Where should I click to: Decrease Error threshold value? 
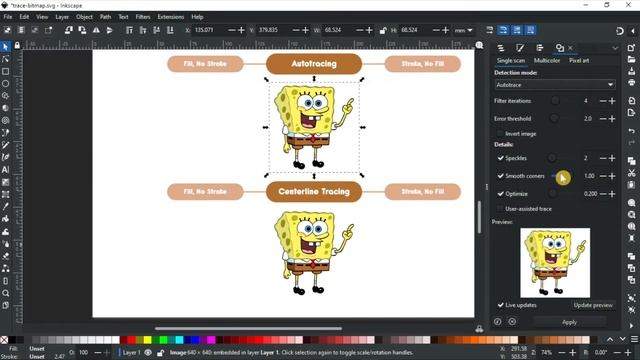tap(603, 119)
